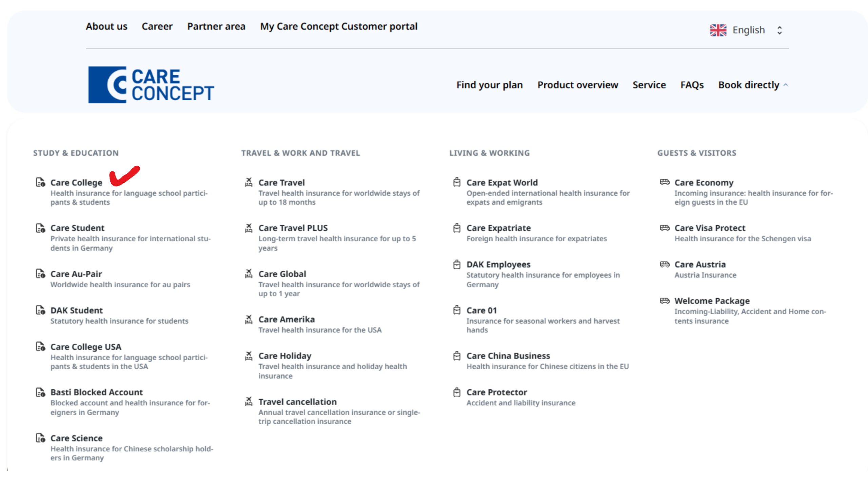This screenshot has height=488, width=868.
Task: Click the beach icon beside Care Travel PLUS
Action: tap(249, 228)
